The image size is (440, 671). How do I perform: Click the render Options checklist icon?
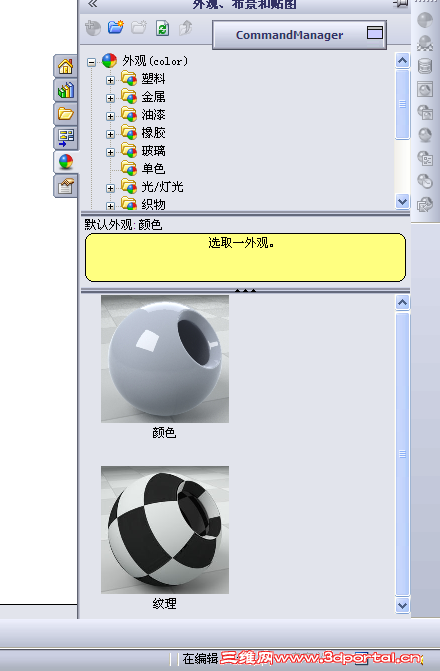[425, 159]
